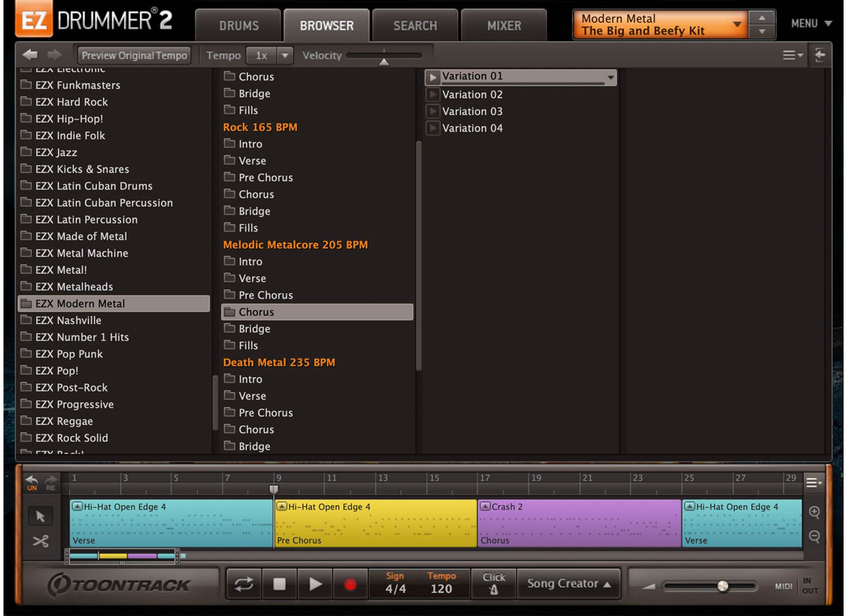Click the undo arrow icon

click(32, 481)
